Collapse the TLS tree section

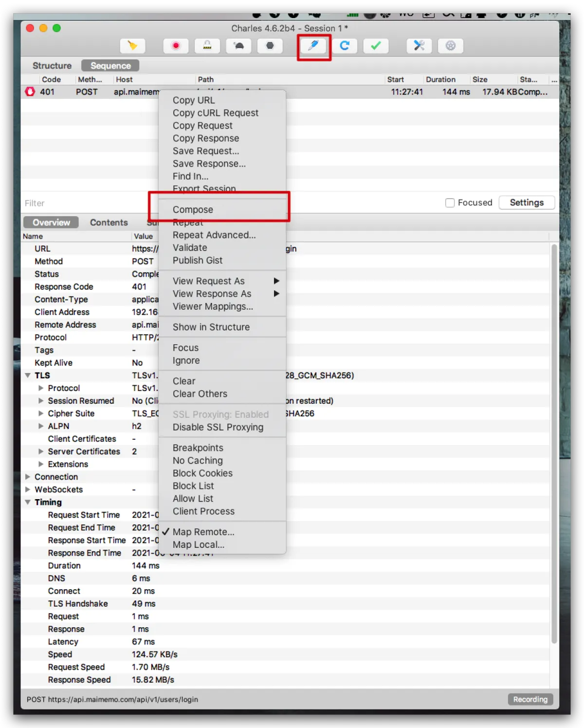[28, 375]
